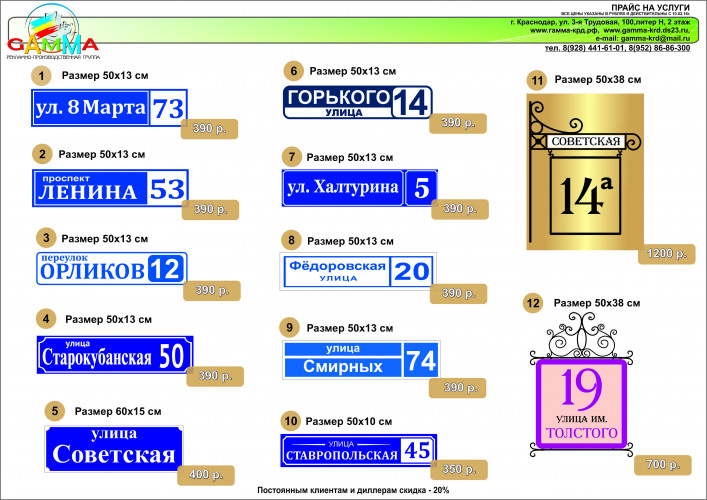Select the 'Горького 14' sign sample
This screenshot has width=707, height=500.
point(357,102)
